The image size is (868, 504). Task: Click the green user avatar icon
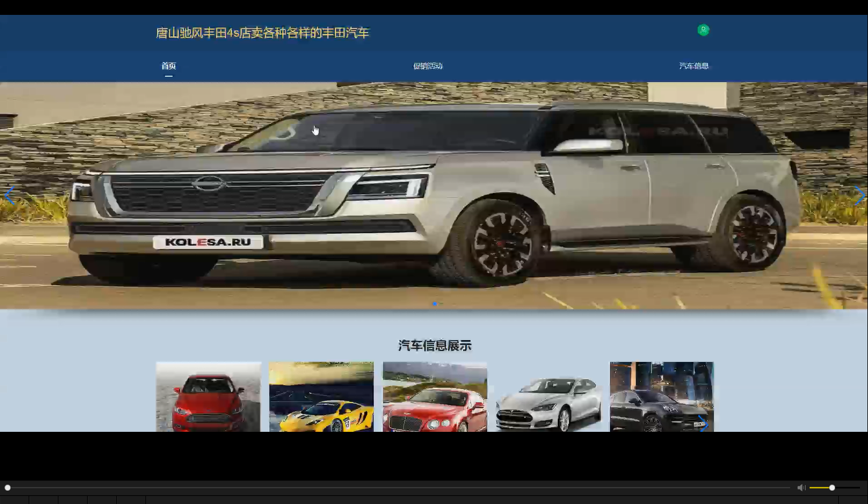703,30
